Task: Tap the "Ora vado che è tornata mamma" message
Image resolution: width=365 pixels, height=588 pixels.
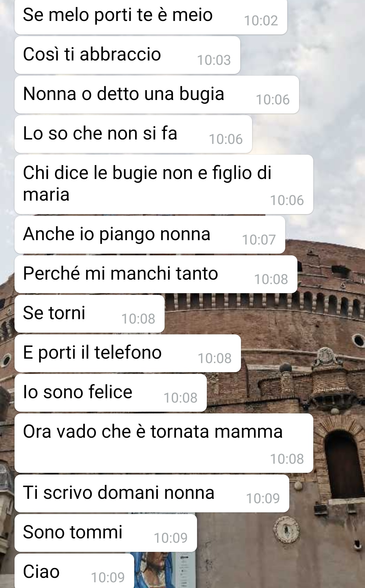Action: 164,443
